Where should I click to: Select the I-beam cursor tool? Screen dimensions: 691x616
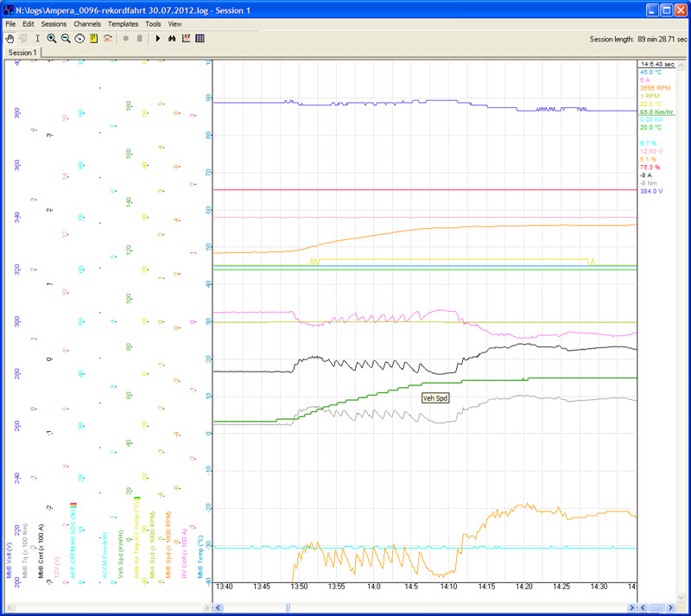point(36,39)
